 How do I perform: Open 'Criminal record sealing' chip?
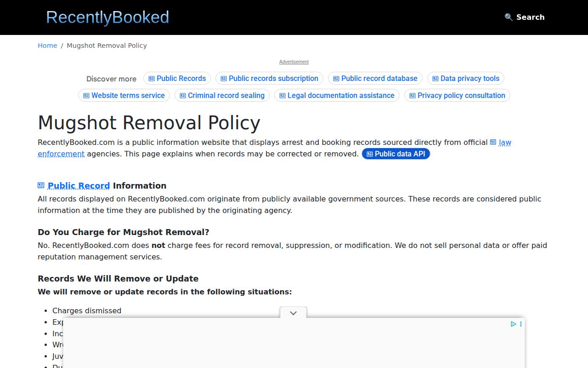(x=222, y=95)
